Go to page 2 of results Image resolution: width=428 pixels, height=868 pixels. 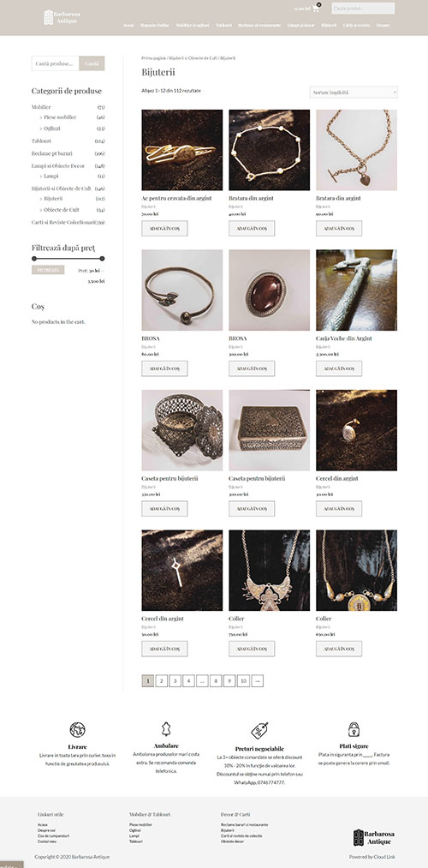(x=161, y=681)
